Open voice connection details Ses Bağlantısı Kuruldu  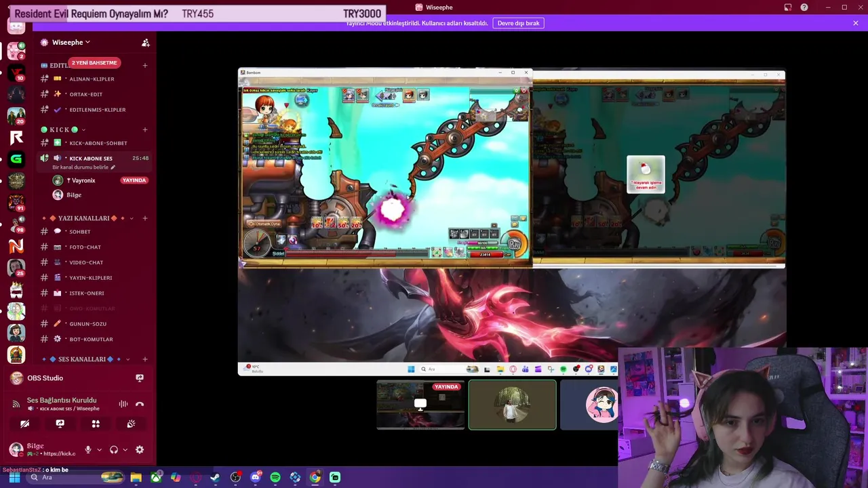pos(62,400)
